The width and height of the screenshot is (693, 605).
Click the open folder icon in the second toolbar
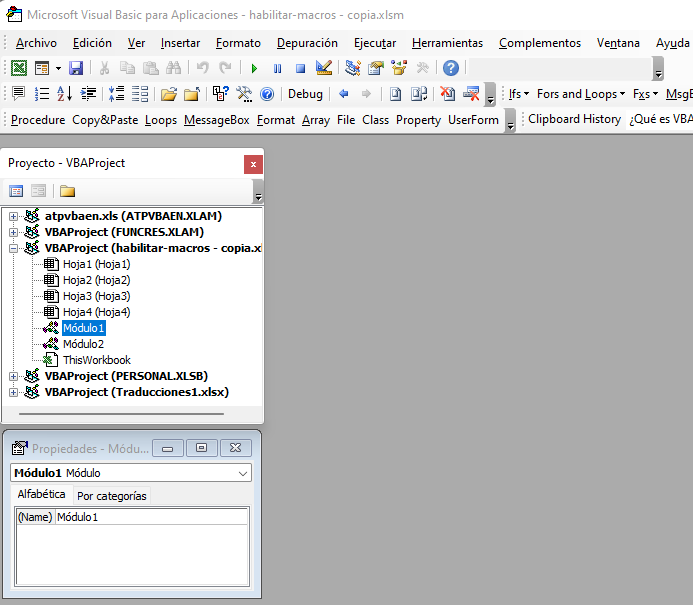168,94
